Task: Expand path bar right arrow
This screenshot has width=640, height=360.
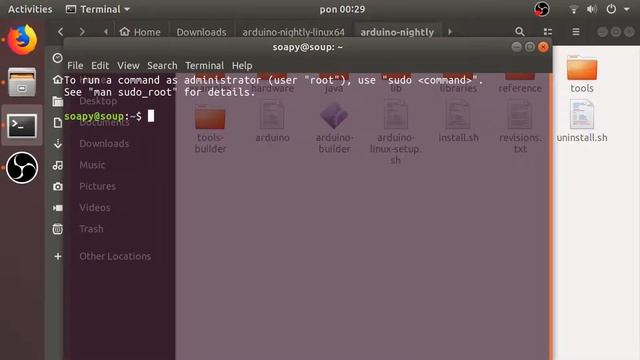Action: click(450, 31)
